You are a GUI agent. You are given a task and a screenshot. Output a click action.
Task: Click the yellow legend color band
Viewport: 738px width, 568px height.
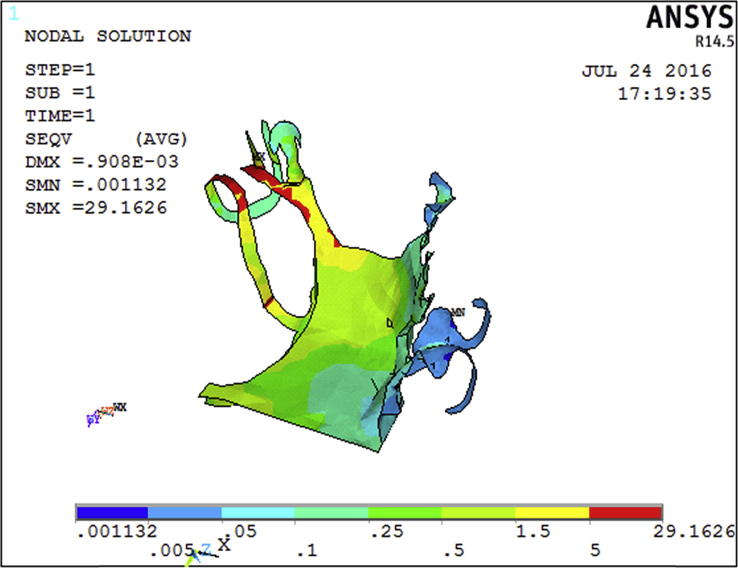pos(552,512)
